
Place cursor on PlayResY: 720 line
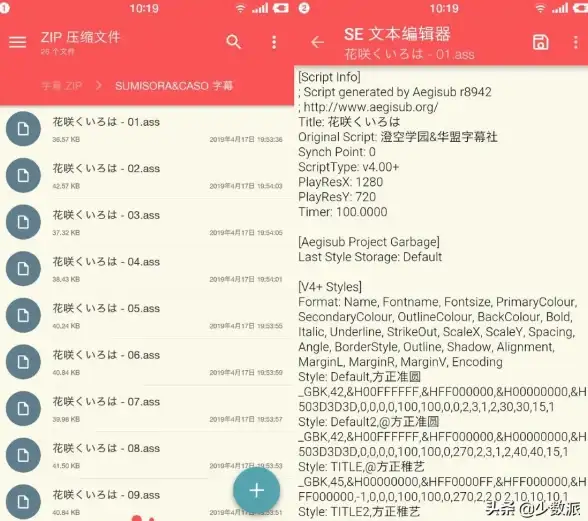[337, 197]
